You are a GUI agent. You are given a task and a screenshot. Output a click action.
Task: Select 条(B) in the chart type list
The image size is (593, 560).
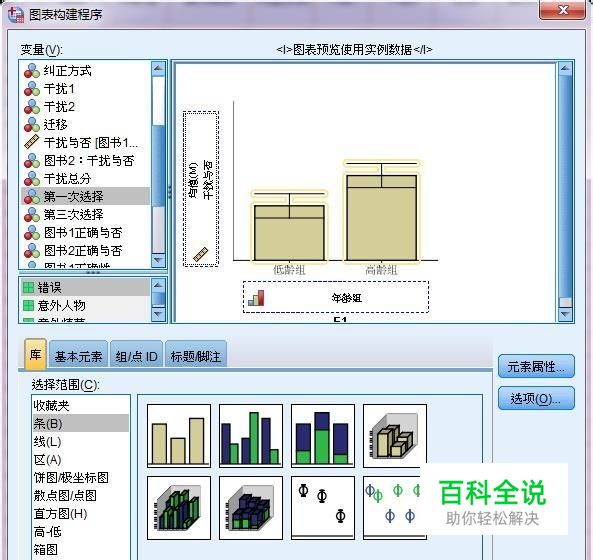pyautogui.click(x=81, y=423)
